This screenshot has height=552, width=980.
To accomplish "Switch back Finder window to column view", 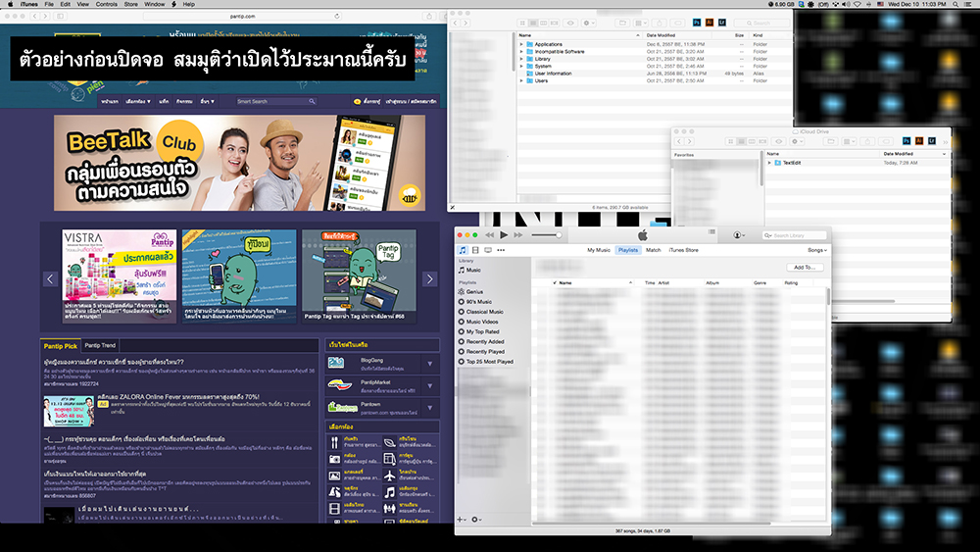I will (544, 24).
